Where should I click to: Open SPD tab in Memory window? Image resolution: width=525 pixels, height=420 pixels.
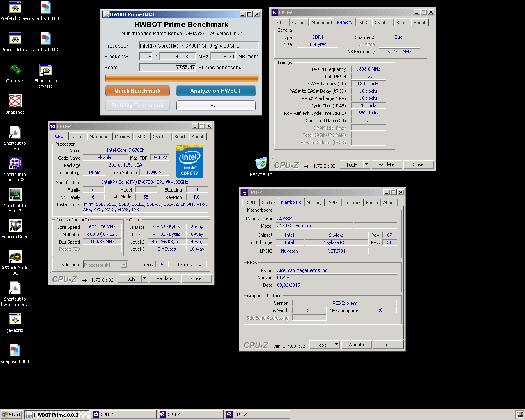point(363,23)
